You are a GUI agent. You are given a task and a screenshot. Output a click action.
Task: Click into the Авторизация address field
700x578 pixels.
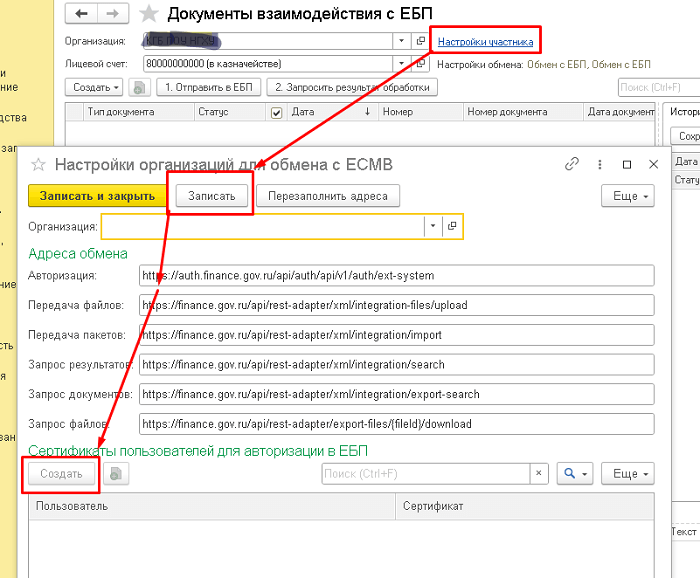(x=396, y=275)
